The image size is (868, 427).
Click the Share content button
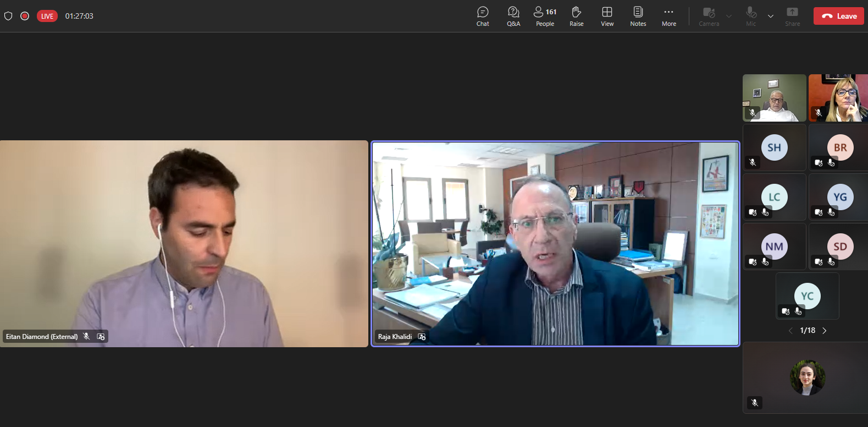click(x=792, y=16)
